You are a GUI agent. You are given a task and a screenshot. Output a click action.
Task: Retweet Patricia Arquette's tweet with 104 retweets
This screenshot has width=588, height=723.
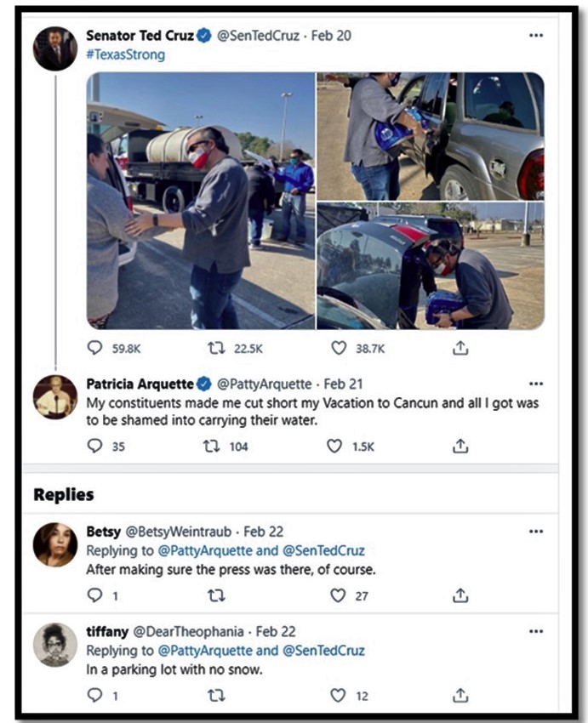(x=216, y=446)
